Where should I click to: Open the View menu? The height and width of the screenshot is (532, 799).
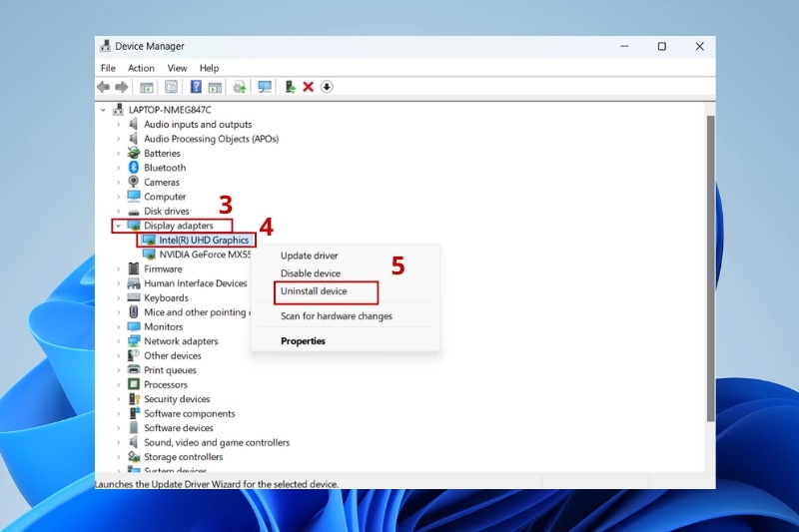pyautogui.click(x=177, y=68)
